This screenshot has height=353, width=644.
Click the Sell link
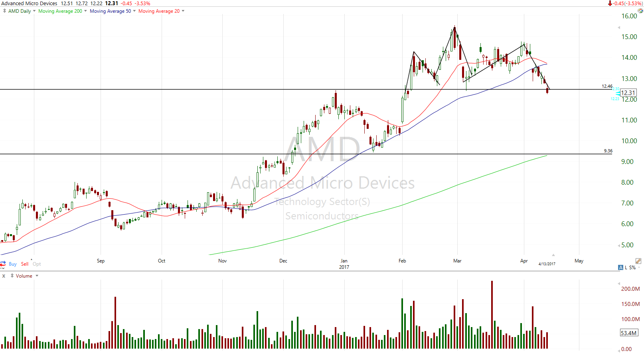click(25, 264)
